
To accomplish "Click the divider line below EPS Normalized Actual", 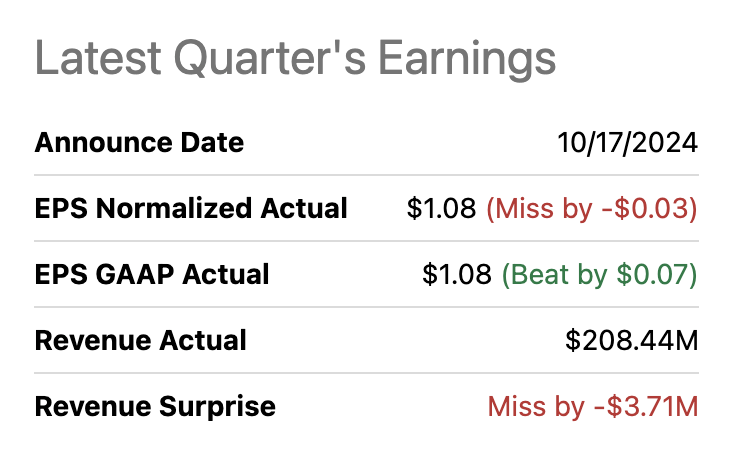I will (x=366, y=241).
